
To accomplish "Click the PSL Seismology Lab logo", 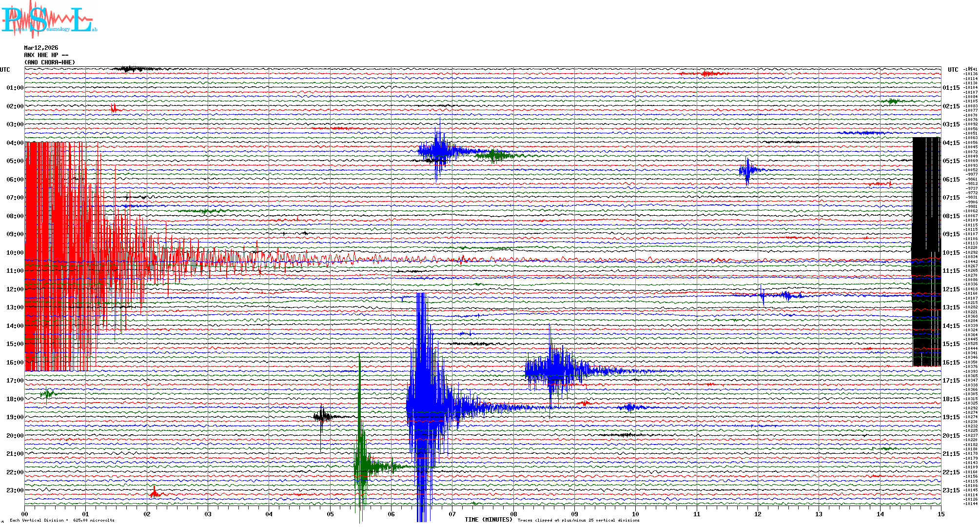I will (x=49, y=20).
